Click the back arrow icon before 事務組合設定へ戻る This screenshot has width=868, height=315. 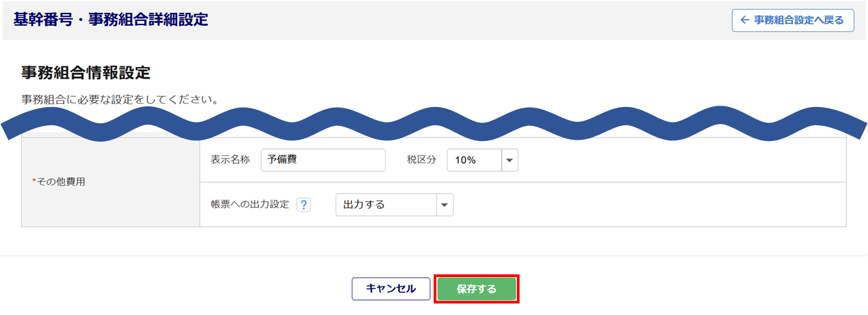pos(745,20)
